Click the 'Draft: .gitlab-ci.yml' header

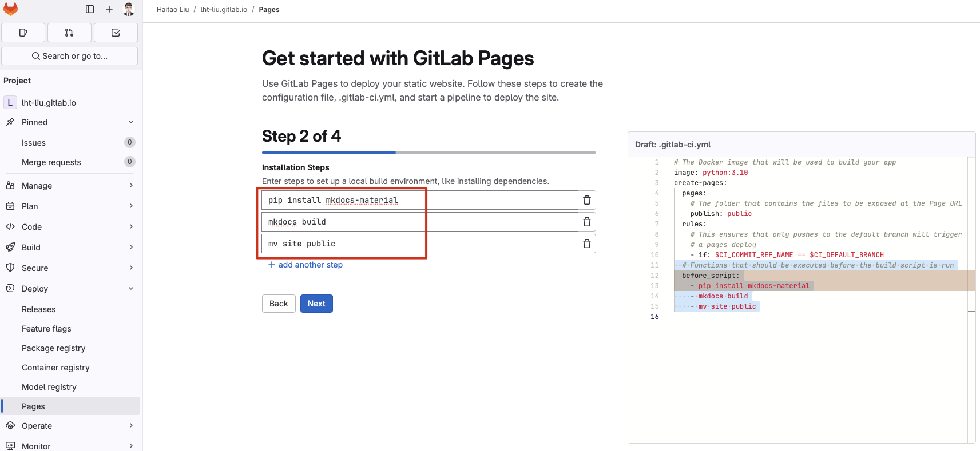673,145
